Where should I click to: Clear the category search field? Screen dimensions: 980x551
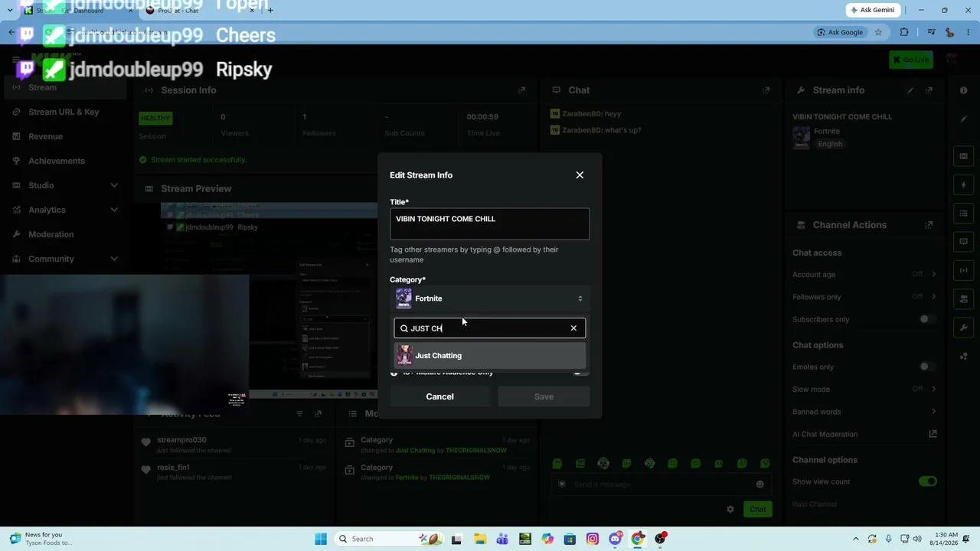573,328
